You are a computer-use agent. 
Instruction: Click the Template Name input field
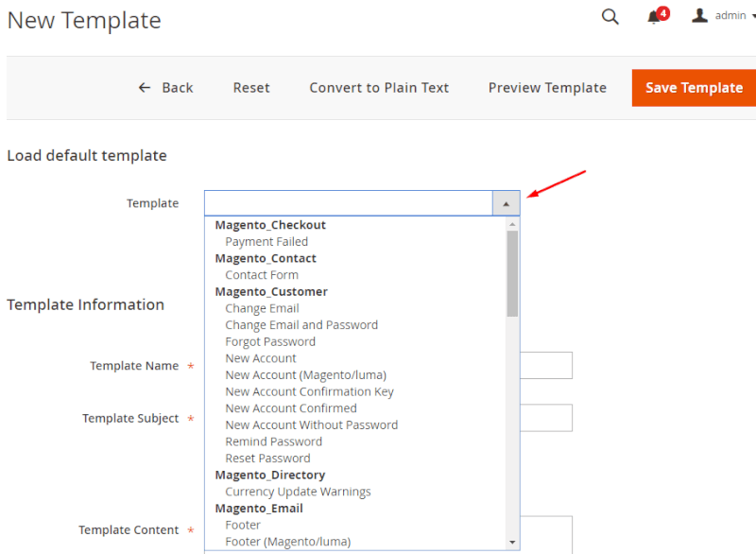(x=546, y=366)
